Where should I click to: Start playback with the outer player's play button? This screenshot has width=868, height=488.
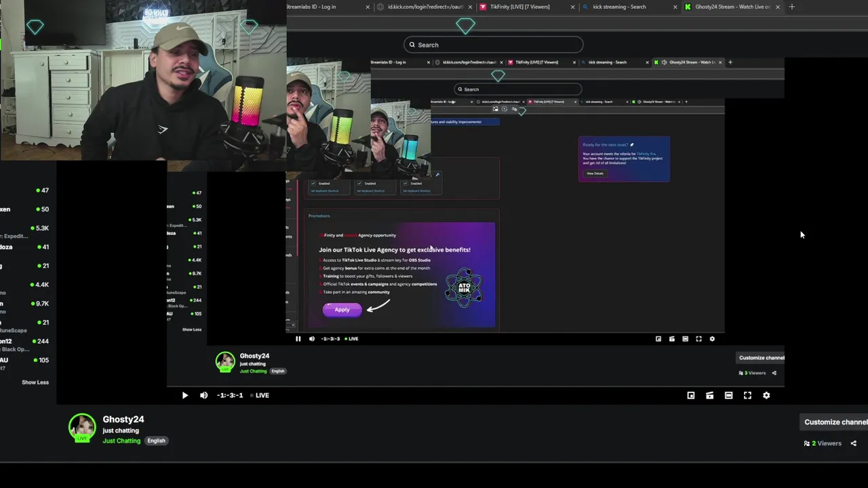click(x=184, y=395)
